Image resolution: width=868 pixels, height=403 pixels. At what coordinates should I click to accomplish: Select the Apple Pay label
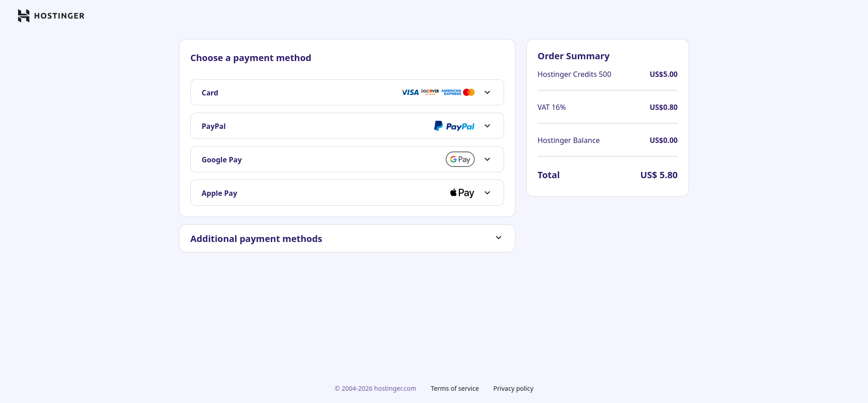[219, 193]
